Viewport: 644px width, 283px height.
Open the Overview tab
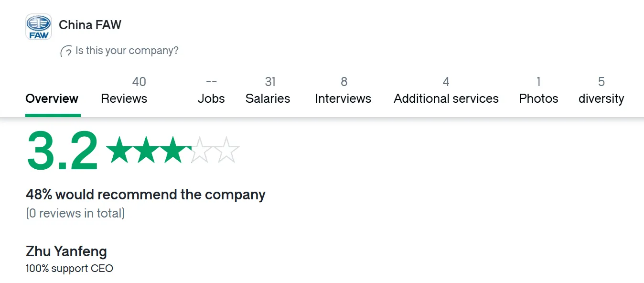pos(52,98)
